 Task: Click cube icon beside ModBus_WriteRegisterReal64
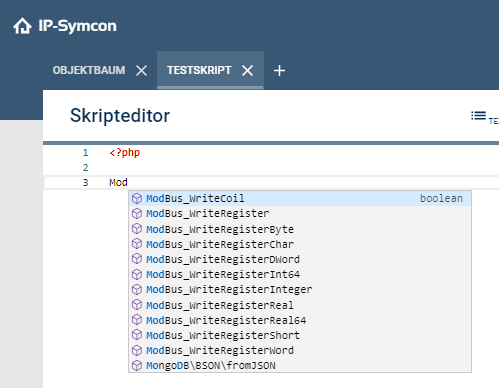(x=137, y=320)
